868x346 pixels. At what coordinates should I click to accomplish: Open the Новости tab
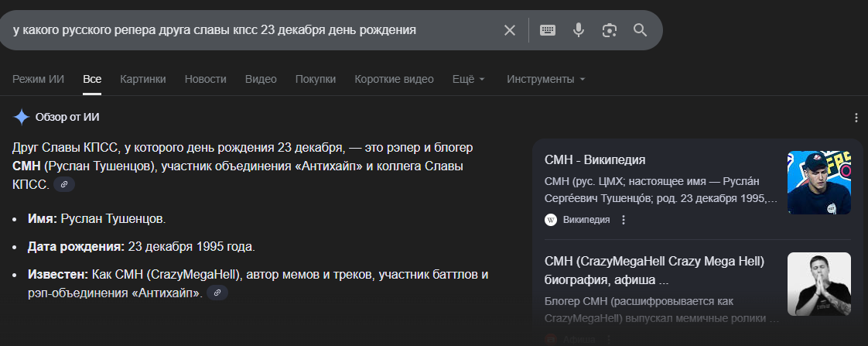pos(205,79)
